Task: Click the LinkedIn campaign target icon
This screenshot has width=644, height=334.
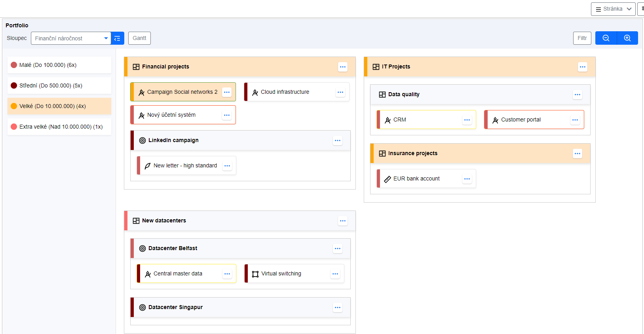Action: [142, 140]
